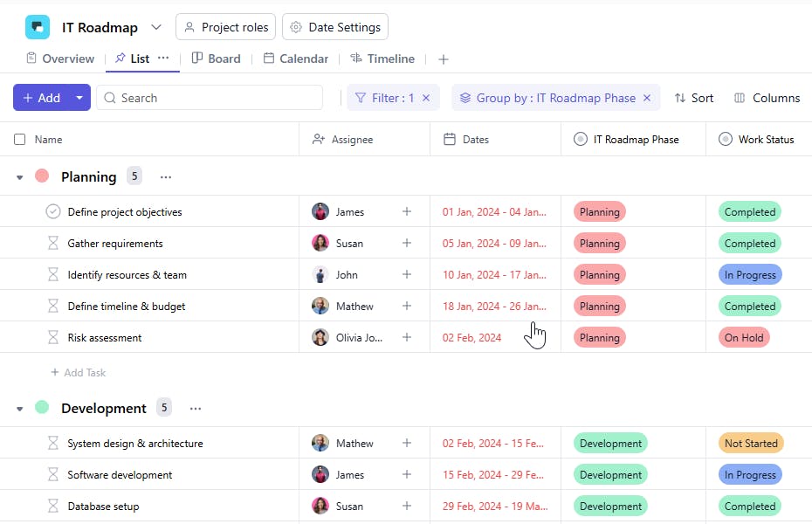812x524 pixels.
Task: Collapse the Planning group
Action: pos(20,177)
